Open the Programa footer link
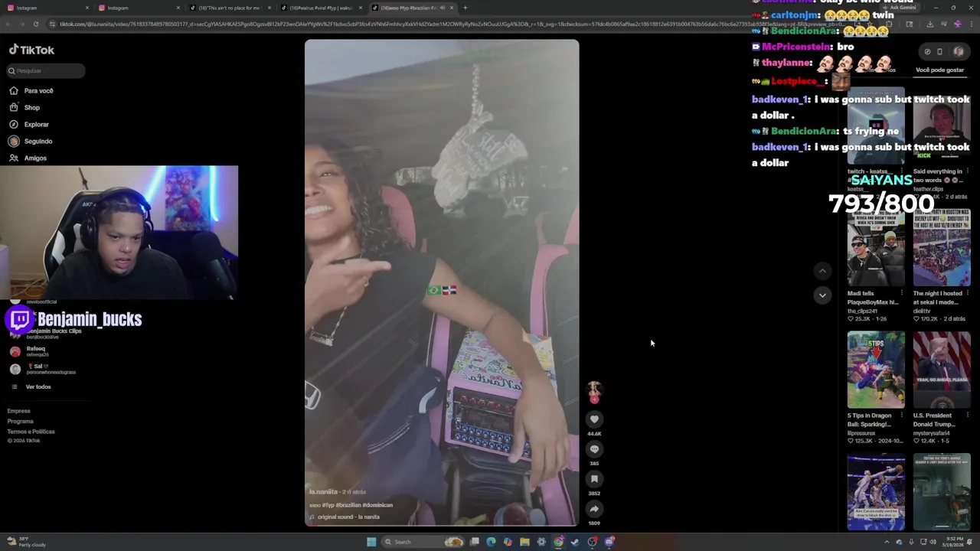The image size is (980, 551). 21,421
